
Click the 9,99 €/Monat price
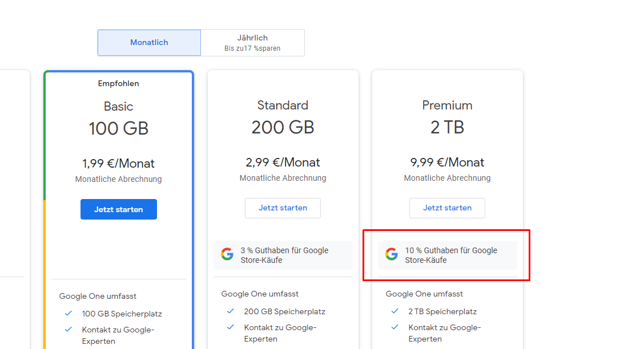(447, 163)
